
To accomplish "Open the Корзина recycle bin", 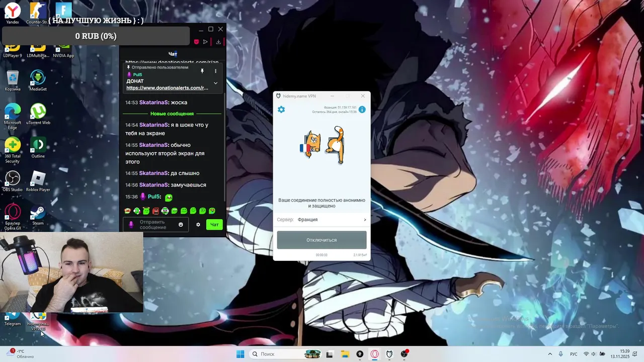I will pyautogui.click(x=13, y=81).
